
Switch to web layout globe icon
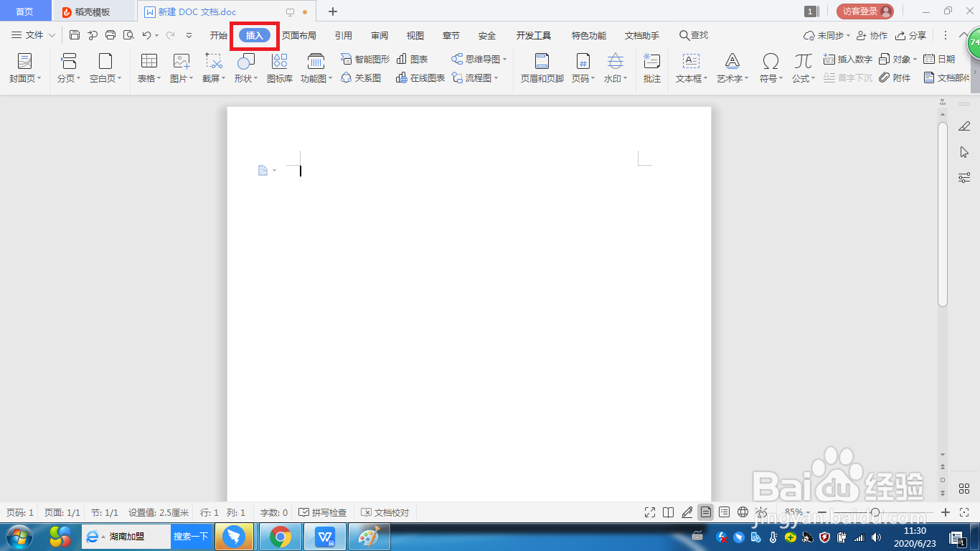743,512
